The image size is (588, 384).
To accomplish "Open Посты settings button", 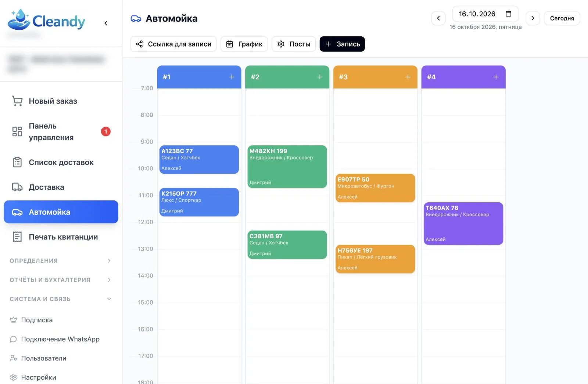I will coord(294,44).
